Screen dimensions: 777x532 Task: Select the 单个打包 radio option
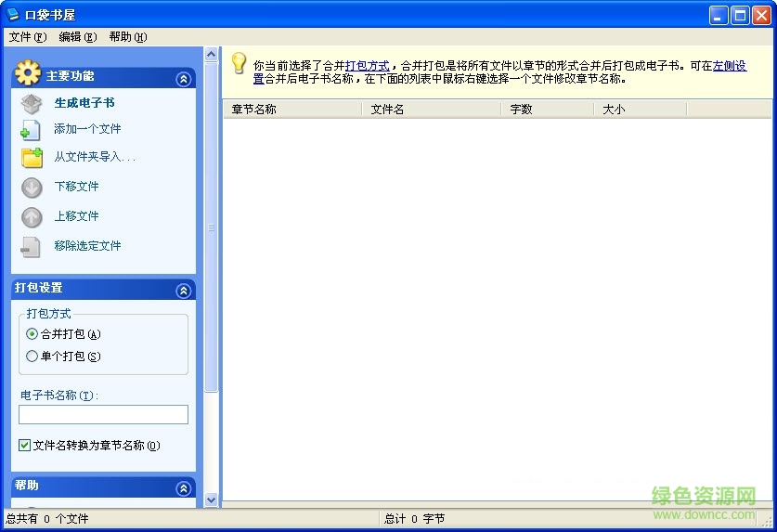pos(32,357)
